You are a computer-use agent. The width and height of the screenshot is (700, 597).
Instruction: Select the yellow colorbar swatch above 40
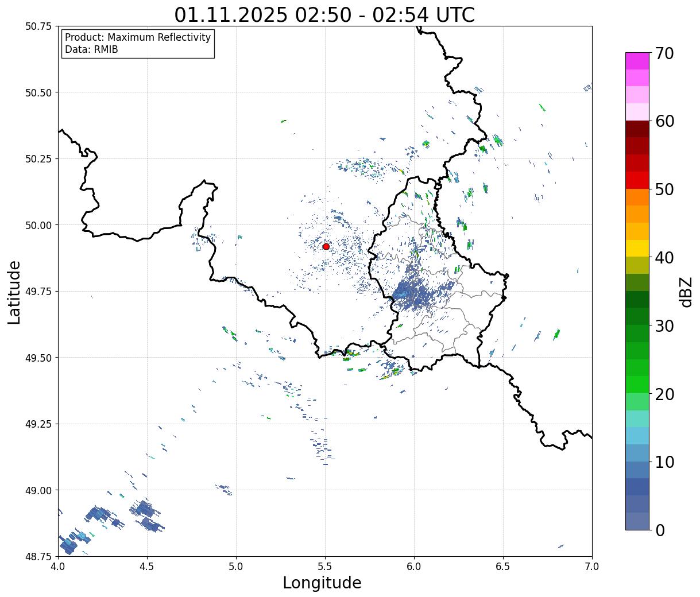click(637, 248)
